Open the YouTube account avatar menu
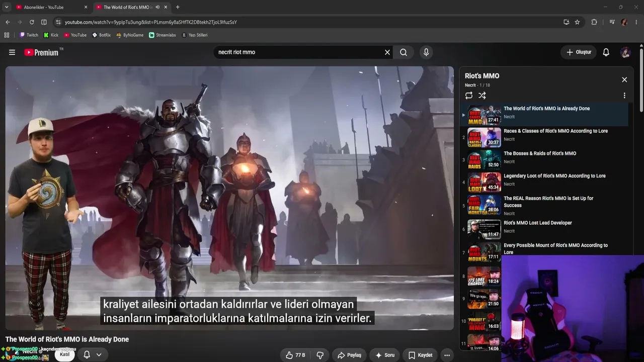Screen dimensions: 644x362 pos(625,52)
